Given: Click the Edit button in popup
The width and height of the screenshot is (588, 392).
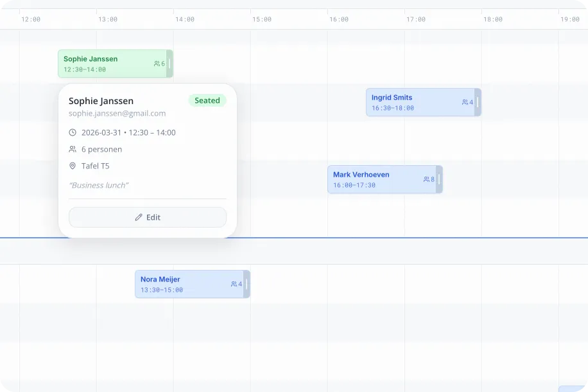Looking at the screenshot, I should tap(147, 217).
